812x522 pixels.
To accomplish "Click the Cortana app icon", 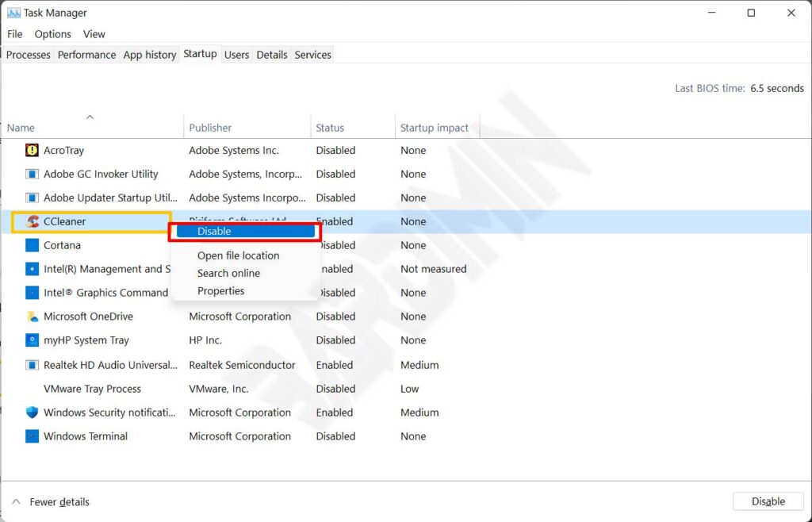I will tap(32, 245).
